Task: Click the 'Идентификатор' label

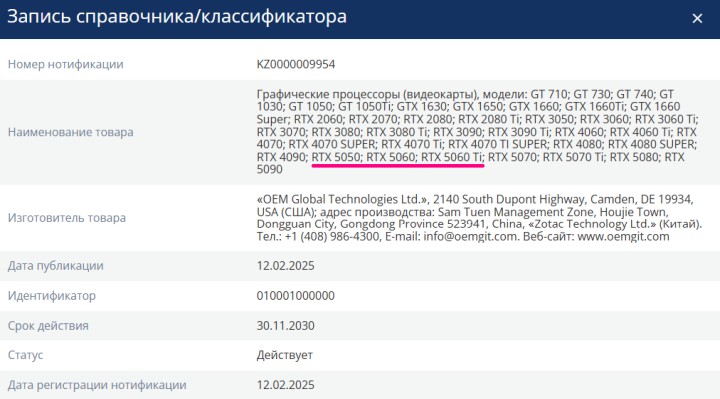Action: (52, 296)
